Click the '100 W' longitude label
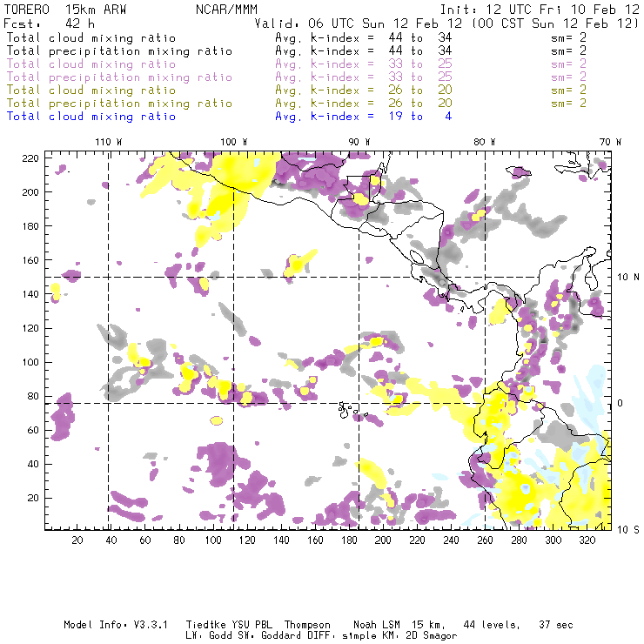Screen dimensions: 644x644 [234, 142]
